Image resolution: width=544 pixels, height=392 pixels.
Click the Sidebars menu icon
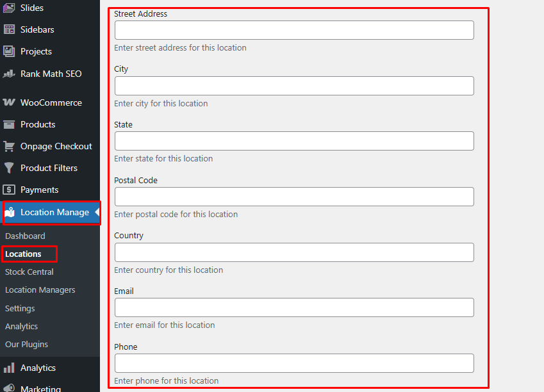(x=9, y=29)
